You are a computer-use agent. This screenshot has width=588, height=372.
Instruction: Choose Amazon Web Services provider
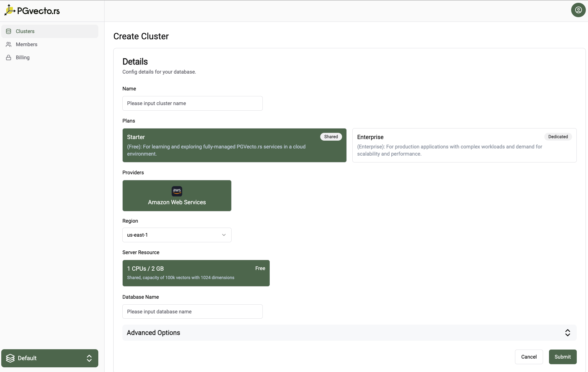[177, 196]
